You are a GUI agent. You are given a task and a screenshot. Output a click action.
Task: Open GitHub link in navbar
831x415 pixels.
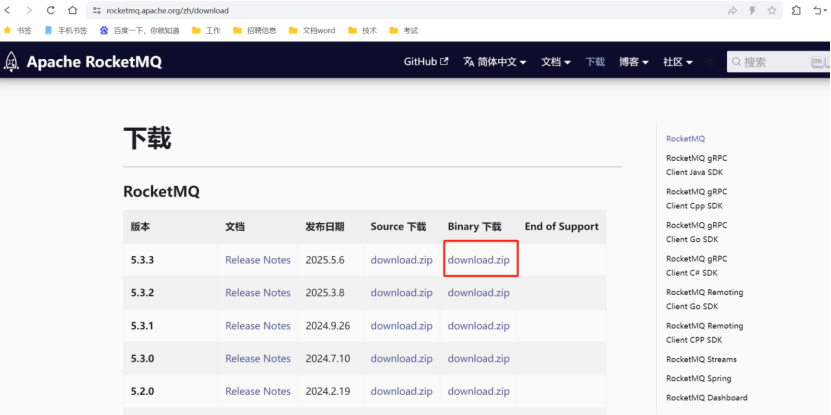[426, 62]
